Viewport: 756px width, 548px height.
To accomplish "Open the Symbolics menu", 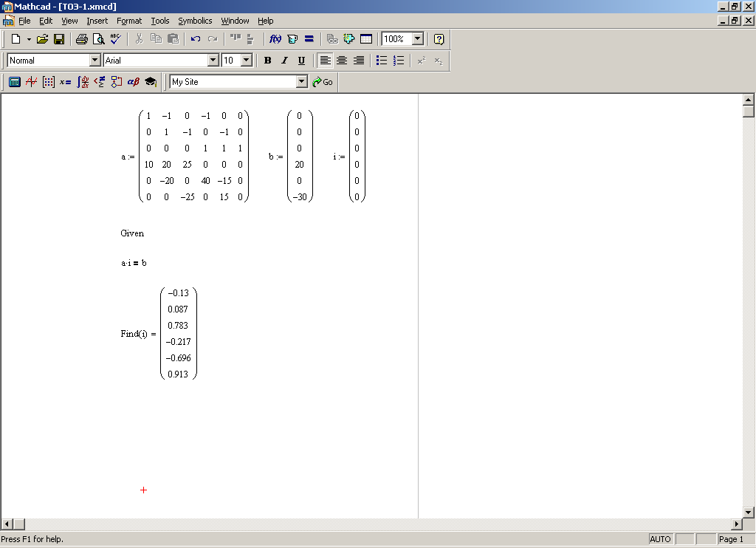I will pyautogui.click(x=195, y=21).
